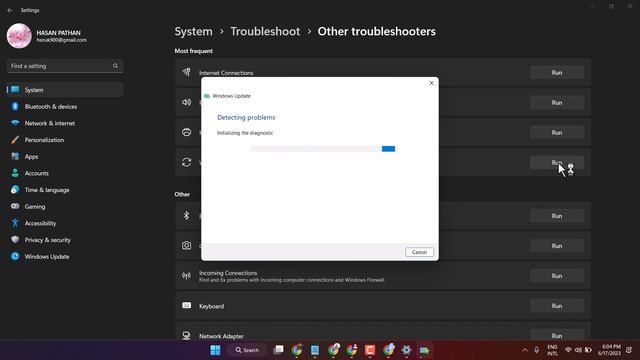Run the audio troubleshooter next to speaker icon
This screenshot has width=640, height=360.
(557, 102)
